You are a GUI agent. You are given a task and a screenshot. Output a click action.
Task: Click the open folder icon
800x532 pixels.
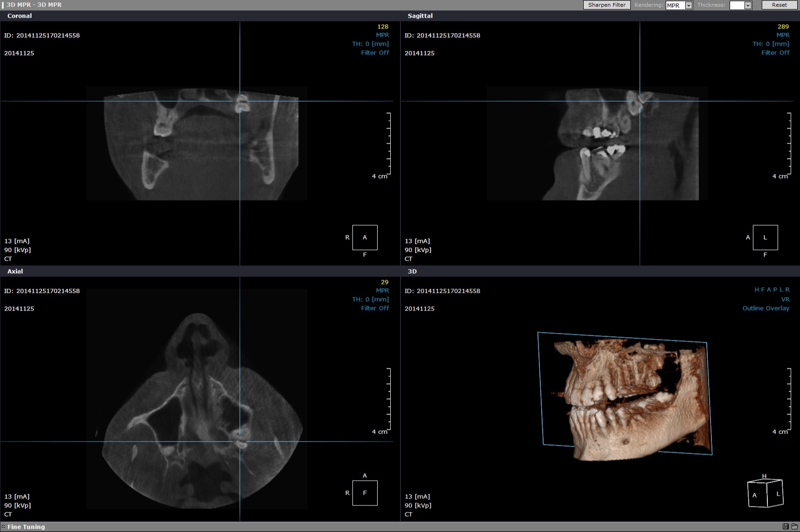tap(794, 526)
